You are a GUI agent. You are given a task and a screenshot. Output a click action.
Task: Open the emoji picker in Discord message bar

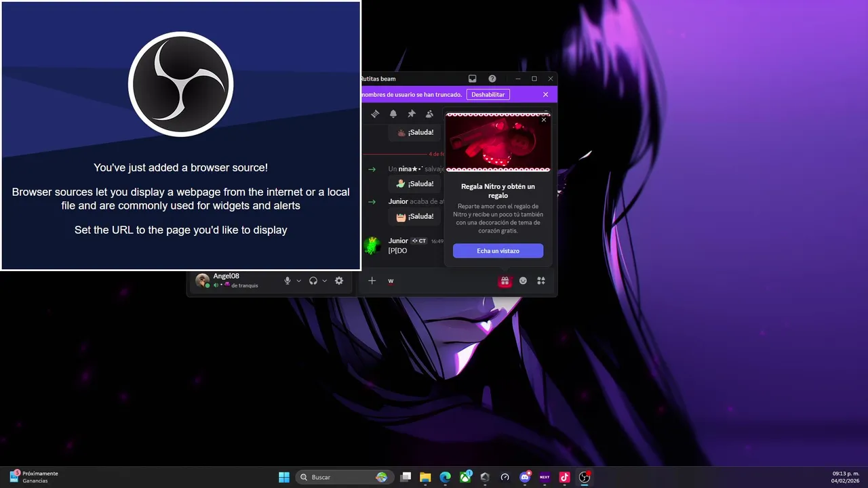[x=523, y=281]
